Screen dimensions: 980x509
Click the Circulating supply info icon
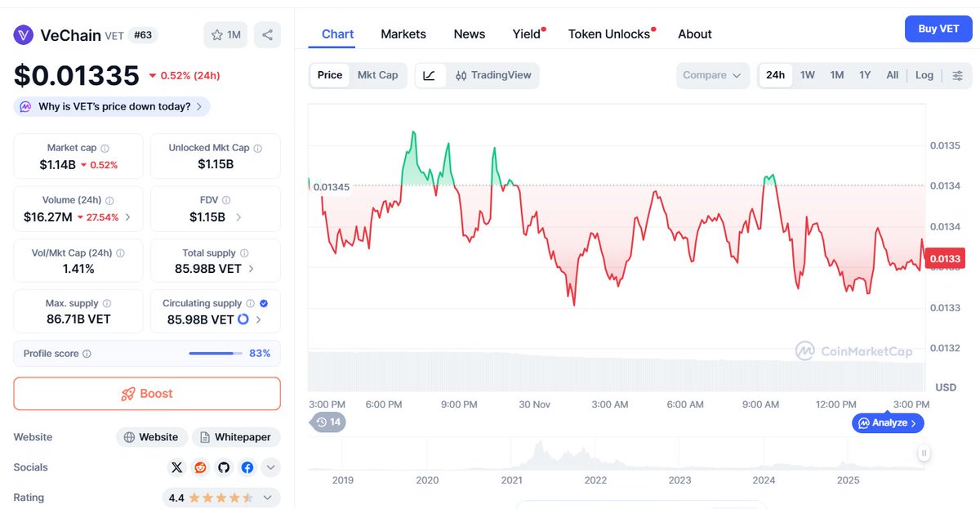pos(250,304)
